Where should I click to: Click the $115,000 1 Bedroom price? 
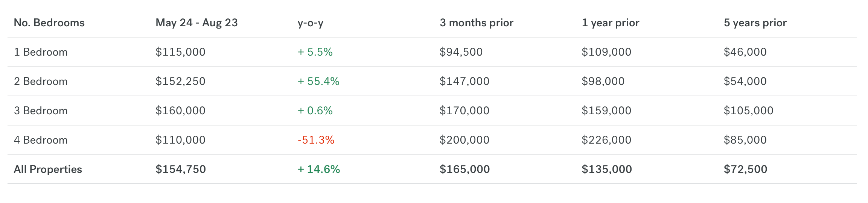(181, 52)
